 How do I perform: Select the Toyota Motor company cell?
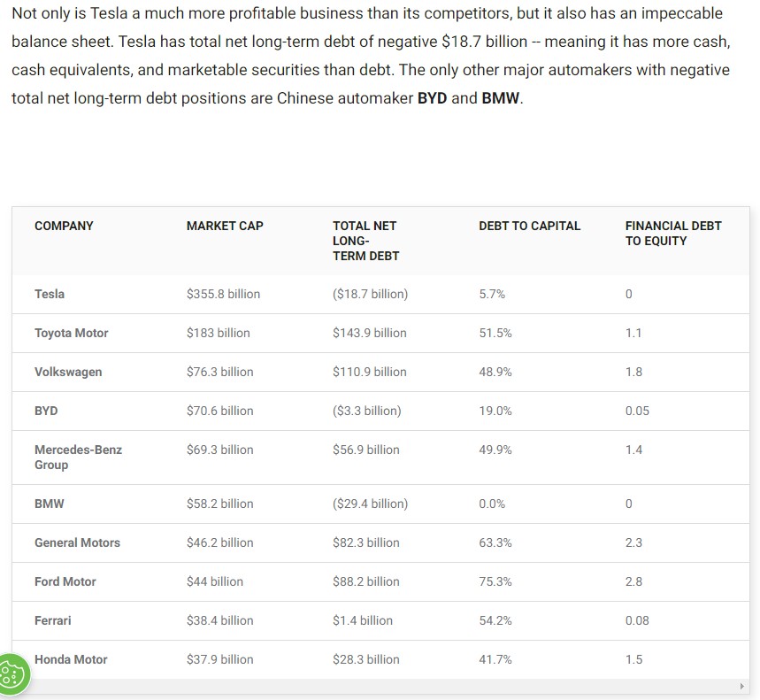click(x=71, y=333)
